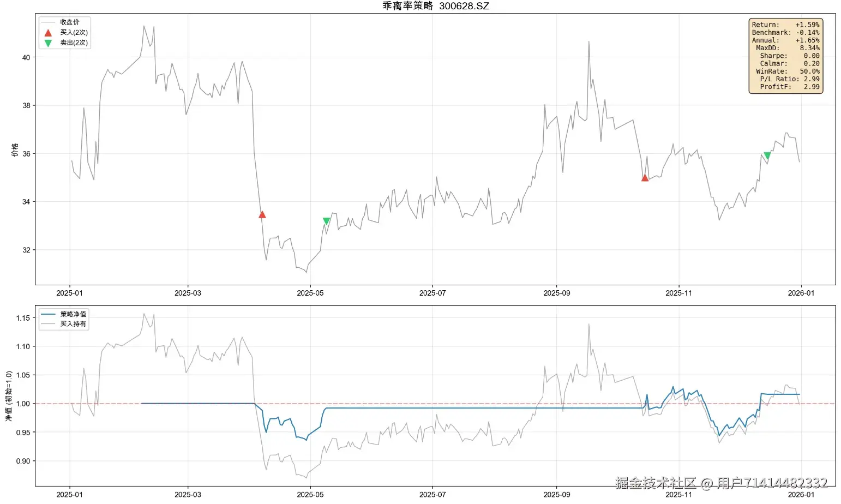Select the MaxDD 8.34% stats line
Screen dimensions: 841x504
pyautogui.click(x=788, y=48)
